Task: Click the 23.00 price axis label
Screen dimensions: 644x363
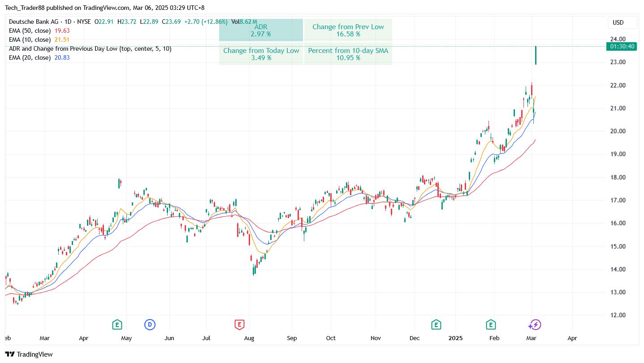Action: click(x=617, y=62)
